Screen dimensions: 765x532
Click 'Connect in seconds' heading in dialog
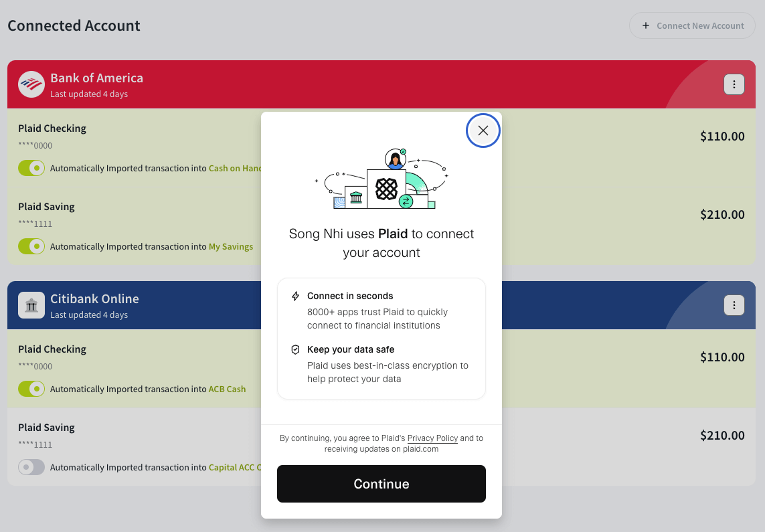(350, 296)
